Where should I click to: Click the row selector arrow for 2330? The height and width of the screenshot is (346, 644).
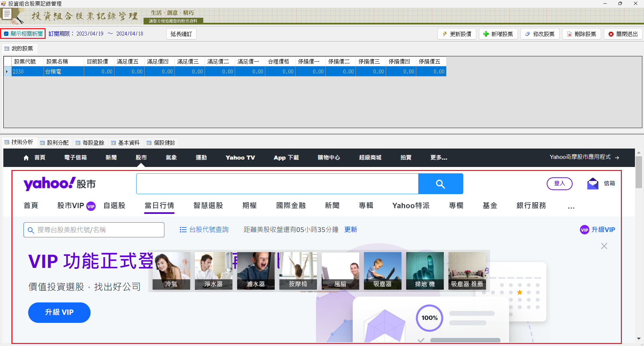coord(7,71)
